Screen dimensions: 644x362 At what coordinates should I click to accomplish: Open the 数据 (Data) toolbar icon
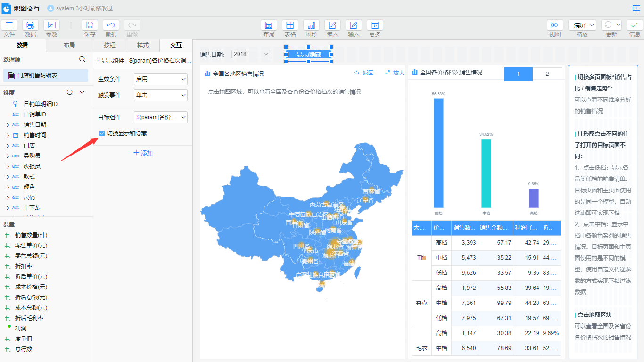(x=30, y=25)
